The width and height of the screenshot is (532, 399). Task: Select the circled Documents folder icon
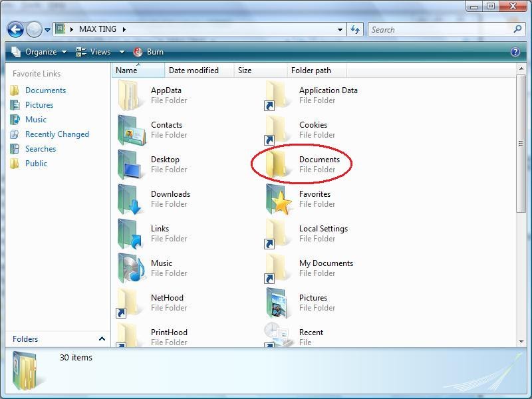277,164
